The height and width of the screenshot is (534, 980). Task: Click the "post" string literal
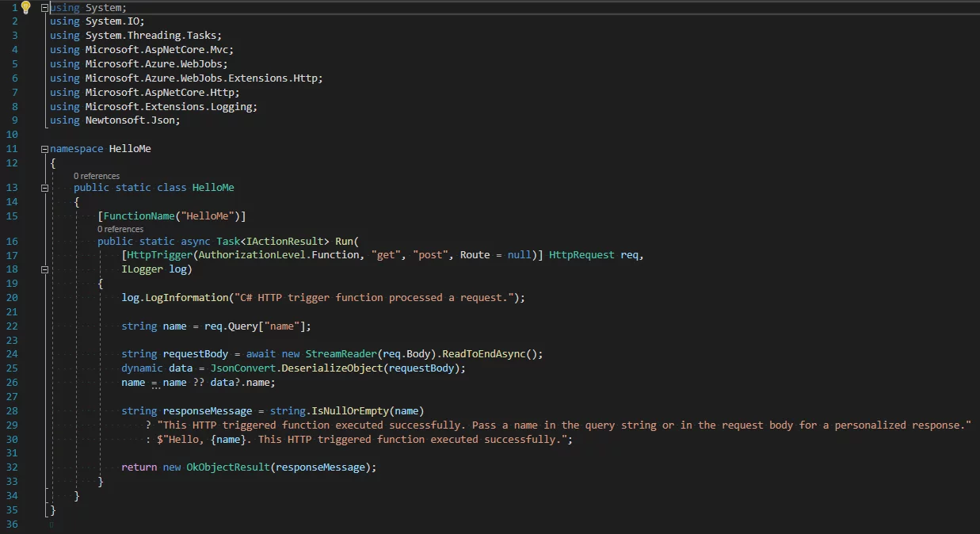pos(430,256)
